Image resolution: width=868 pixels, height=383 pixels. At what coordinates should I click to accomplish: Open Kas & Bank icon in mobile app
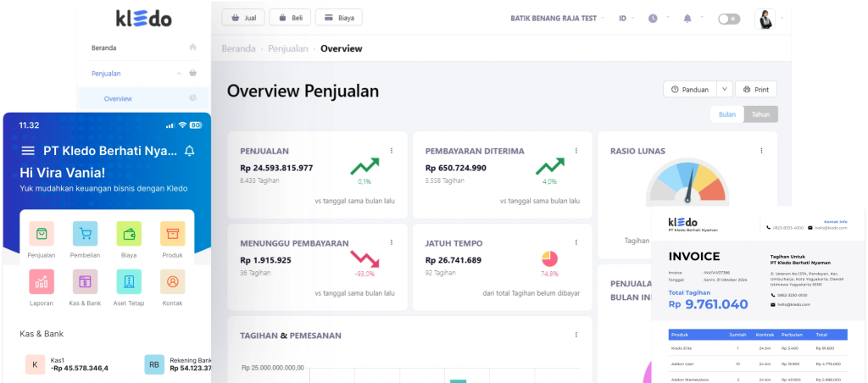tap(86, 281)
